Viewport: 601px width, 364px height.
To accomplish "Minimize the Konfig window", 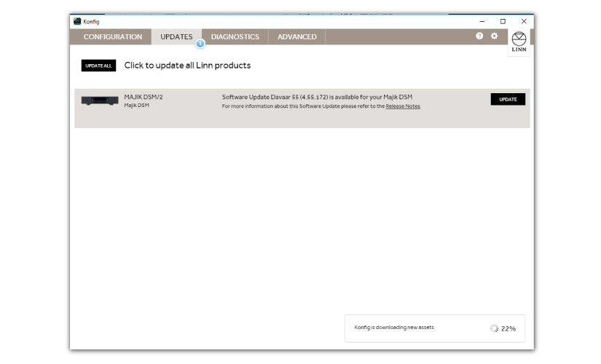I will [482, 21].
